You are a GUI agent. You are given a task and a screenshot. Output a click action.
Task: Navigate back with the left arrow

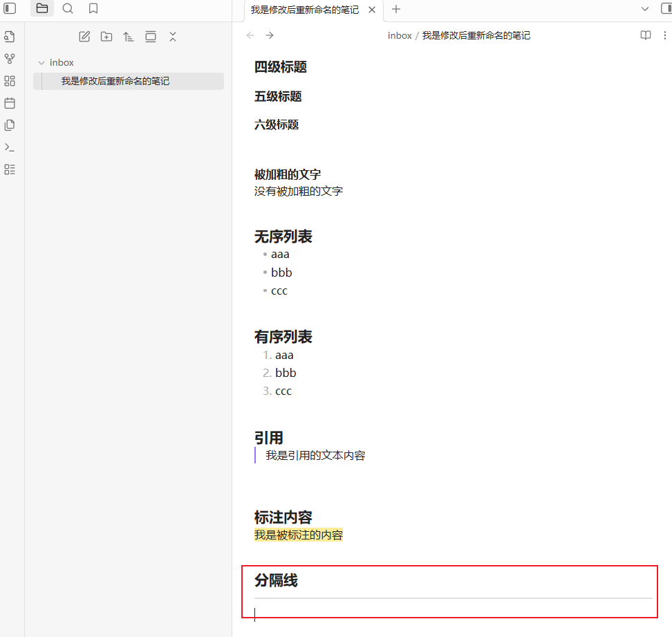[250, 35]
